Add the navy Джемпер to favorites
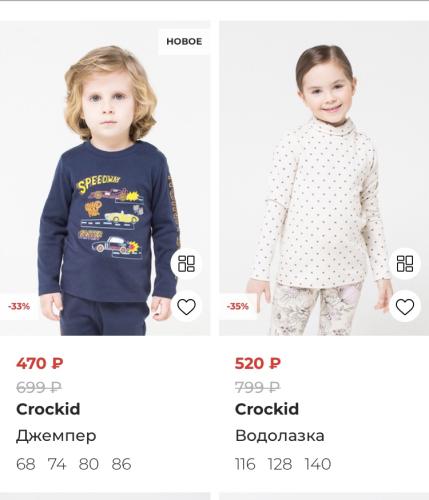The image size is (429, 500). (x=186, y=307)
